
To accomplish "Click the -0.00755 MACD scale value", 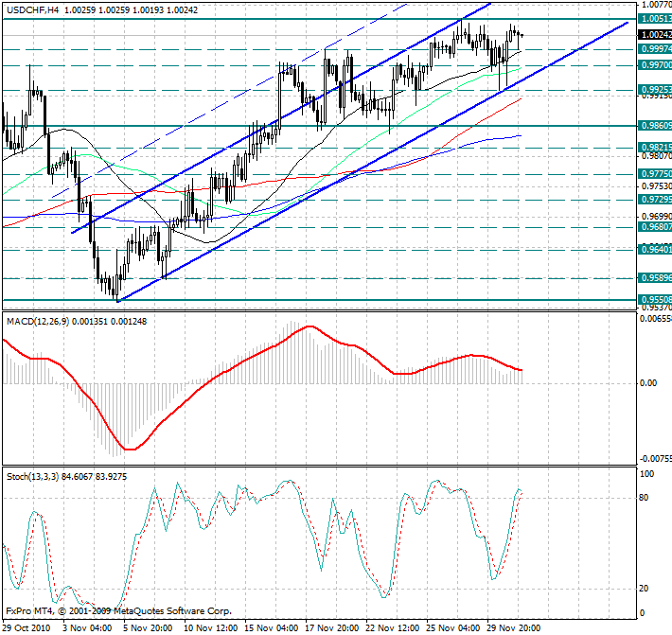I will [656, 459].
